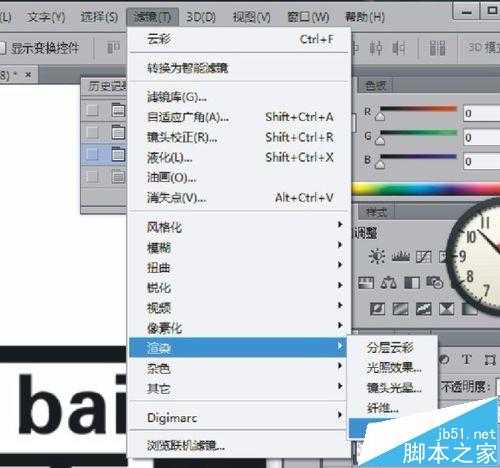Click the state icon of the first history row
Screen dimensions: 500x468
click(118, 110)
